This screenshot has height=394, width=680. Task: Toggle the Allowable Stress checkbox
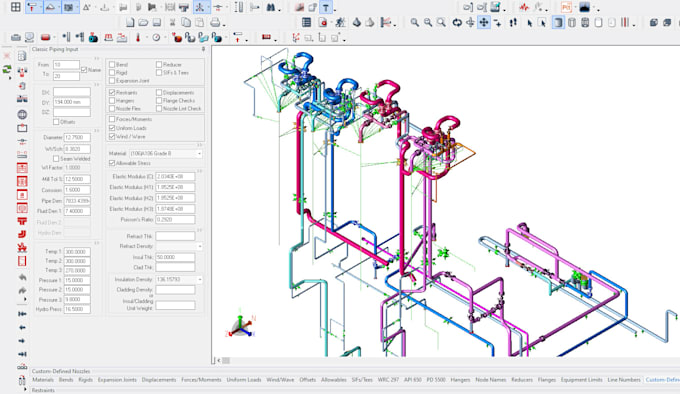click(112, 163)
